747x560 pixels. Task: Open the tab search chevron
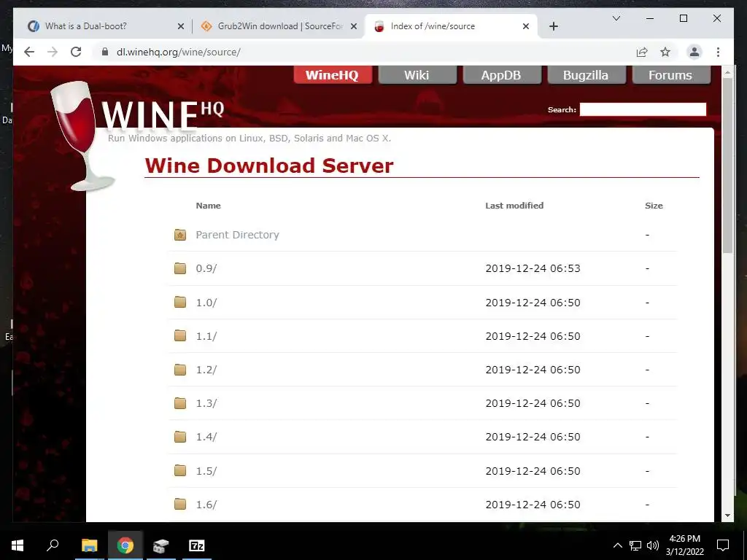click(x=616, y=18)
